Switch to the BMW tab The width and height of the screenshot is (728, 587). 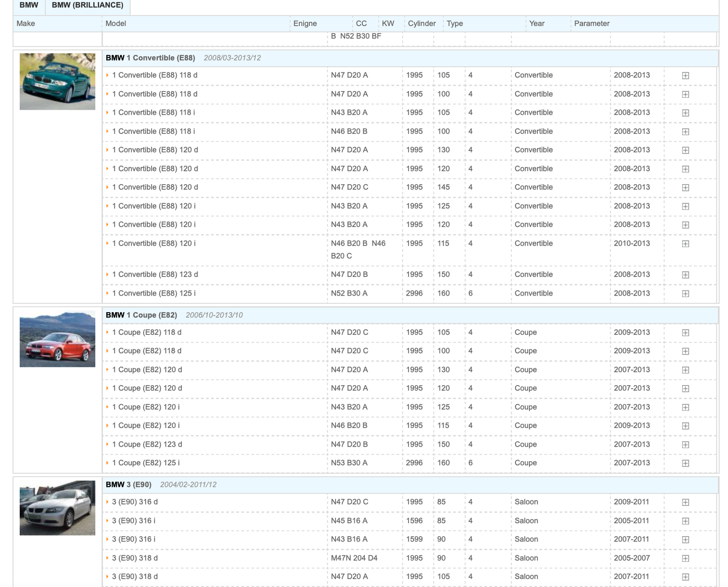29,6
